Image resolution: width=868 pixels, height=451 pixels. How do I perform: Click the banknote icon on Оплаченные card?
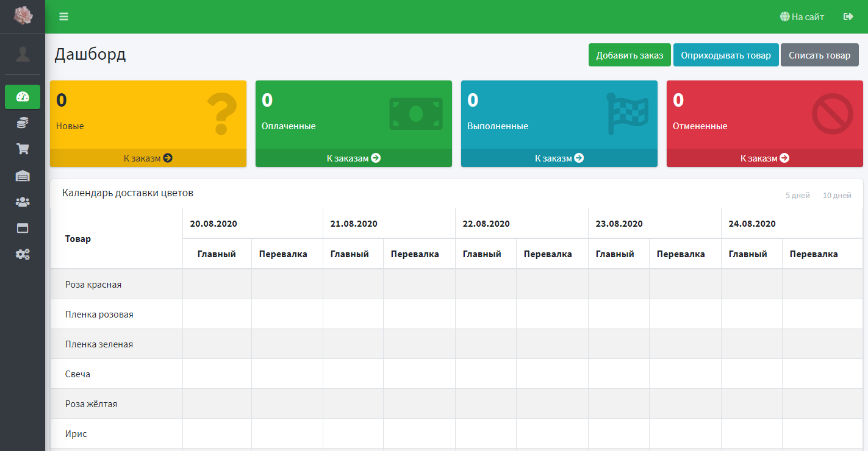pos(416,113)
